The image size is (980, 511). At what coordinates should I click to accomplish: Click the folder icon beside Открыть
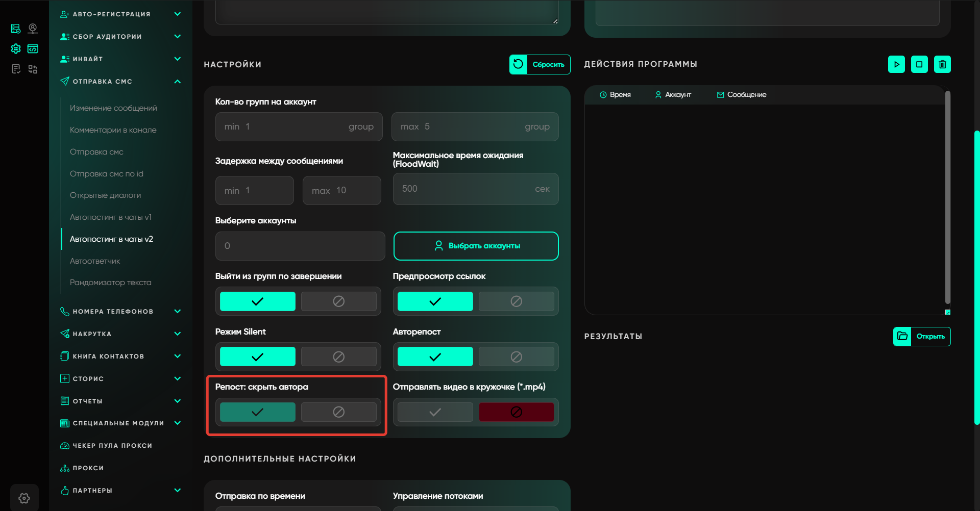point(902,336)
